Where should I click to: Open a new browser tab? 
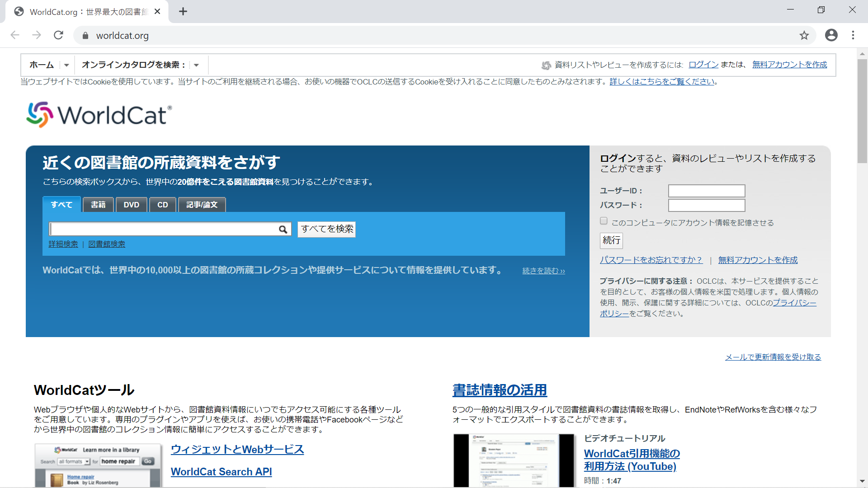coord(183,11)
